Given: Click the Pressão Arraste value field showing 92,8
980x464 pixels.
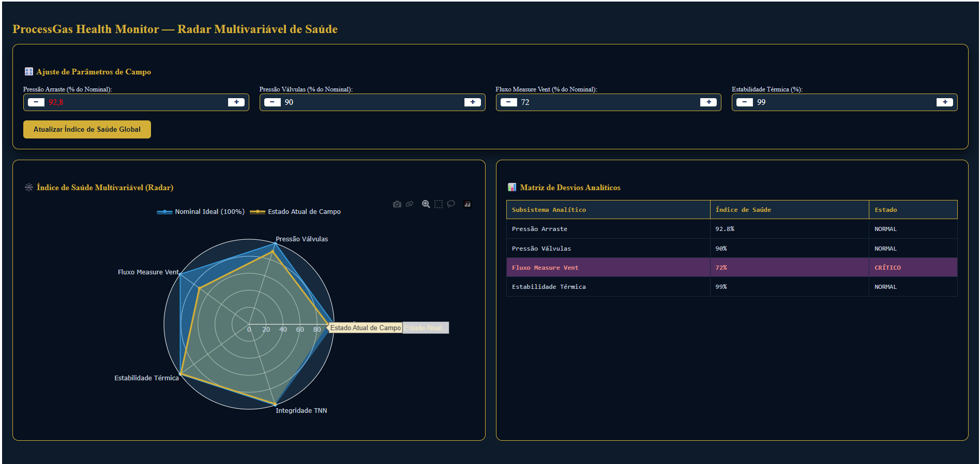Looking at the screenshot, I should tap(136, 102).
